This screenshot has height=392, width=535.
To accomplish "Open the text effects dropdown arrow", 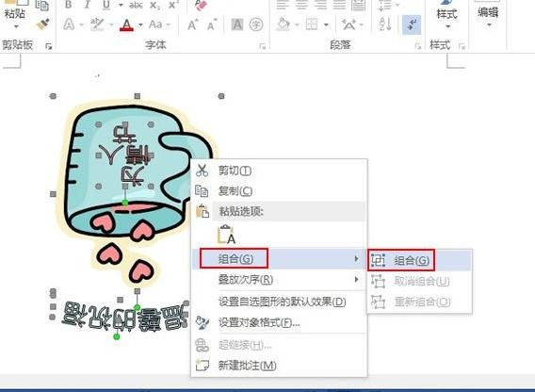I will pyautogui.click(x=81, y=24).
